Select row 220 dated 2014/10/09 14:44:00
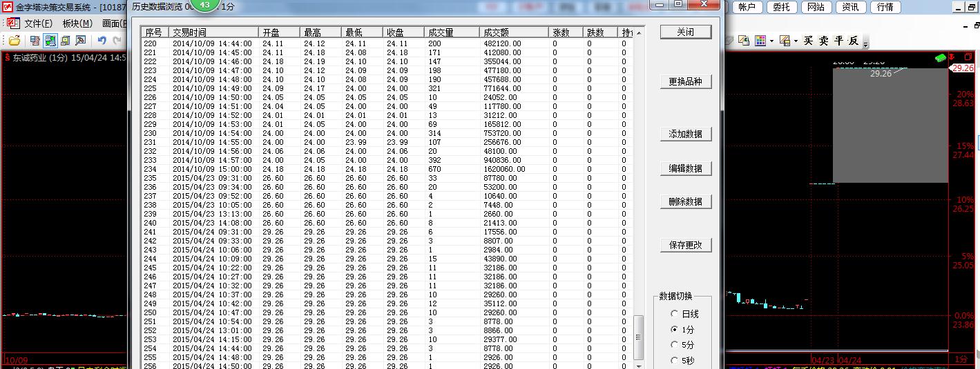Image resolution: width=980 pixels, height=369 pixels. tap(387, 43)
